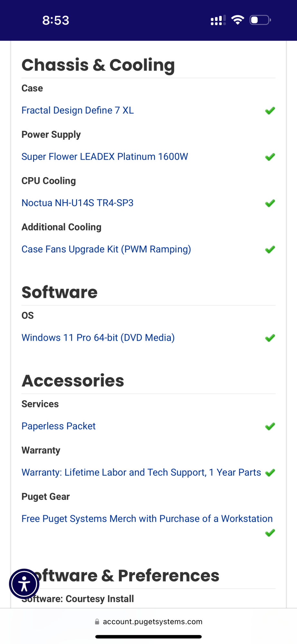Open the Lifetime Labor and Tech Support warranty link
This screenshot has width=297, height=644.
pos(141,472)
